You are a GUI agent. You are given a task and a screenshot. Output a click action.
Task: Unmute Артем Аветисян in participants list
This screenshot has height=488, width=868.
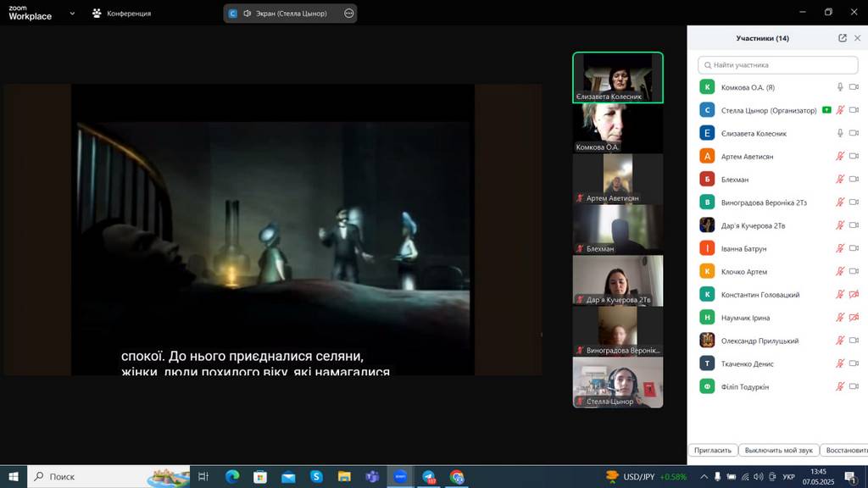pyautogui.click(x=840, y=156)
